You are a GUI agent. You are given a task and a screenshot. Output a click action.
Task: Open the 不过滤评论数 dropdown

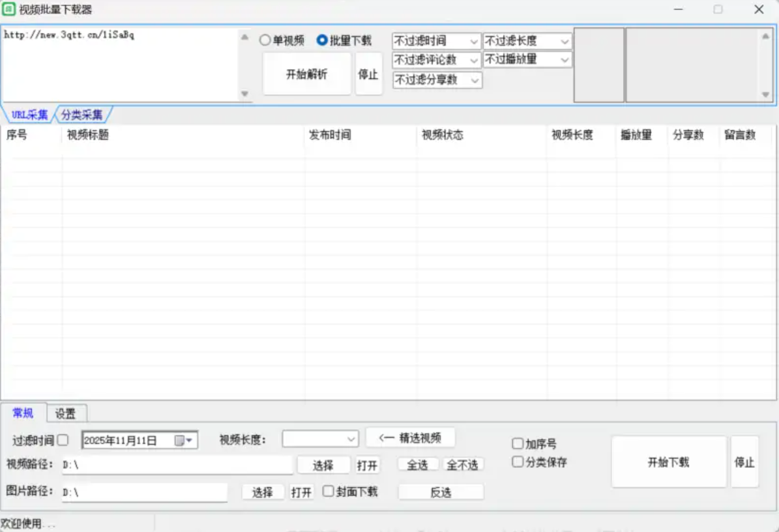point(435,60)
